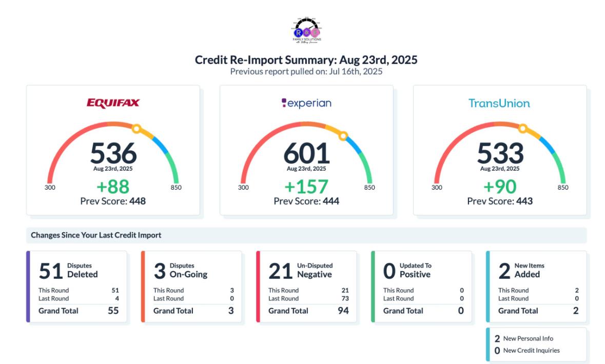
Task: Open the Disputes On-Going heading
Action: pos(188,270)
